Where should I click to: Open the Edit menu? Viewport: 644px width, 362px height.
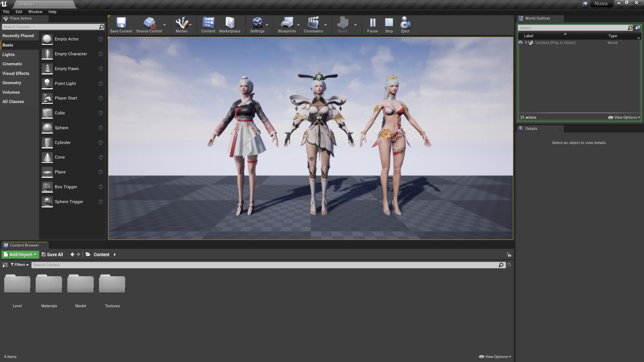(x=19, y=12)
